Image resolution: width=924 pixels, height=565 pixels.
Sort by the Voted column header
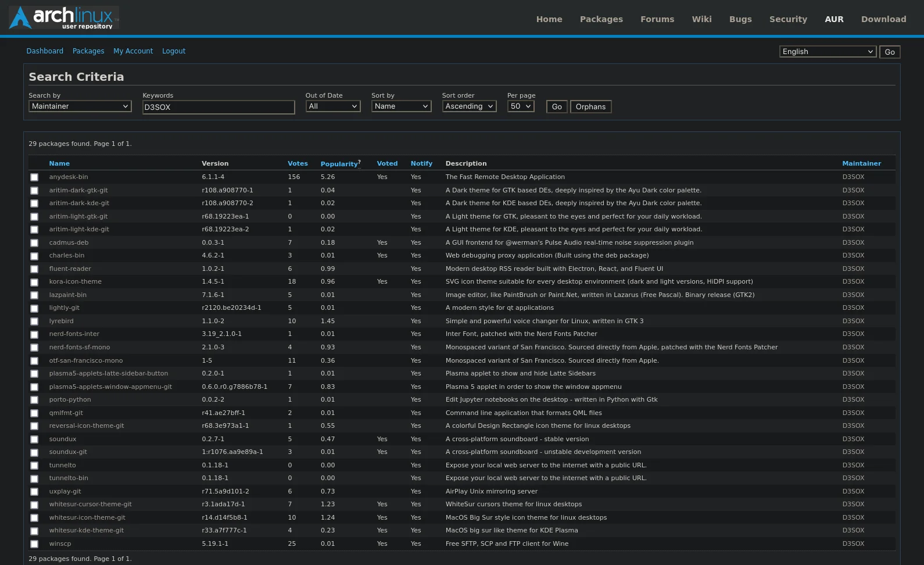click(387, 164)
